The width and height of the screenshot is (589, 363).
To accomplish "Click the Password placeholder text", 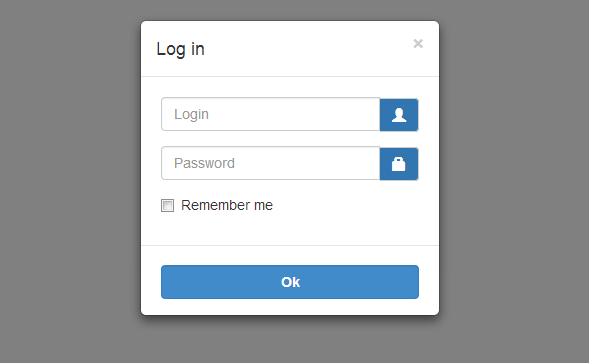I will coord(204,163).
